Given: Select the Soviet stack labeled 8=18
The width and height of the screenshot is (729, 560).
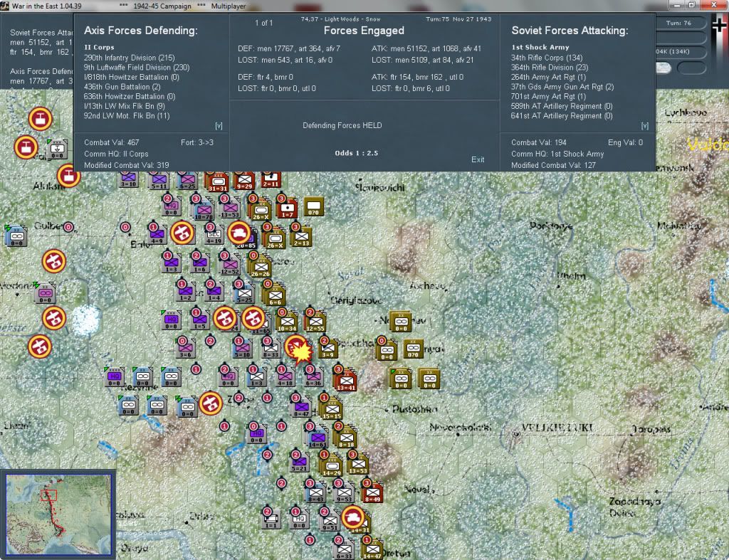Looking at the screenshot, I should pos(346,438).
